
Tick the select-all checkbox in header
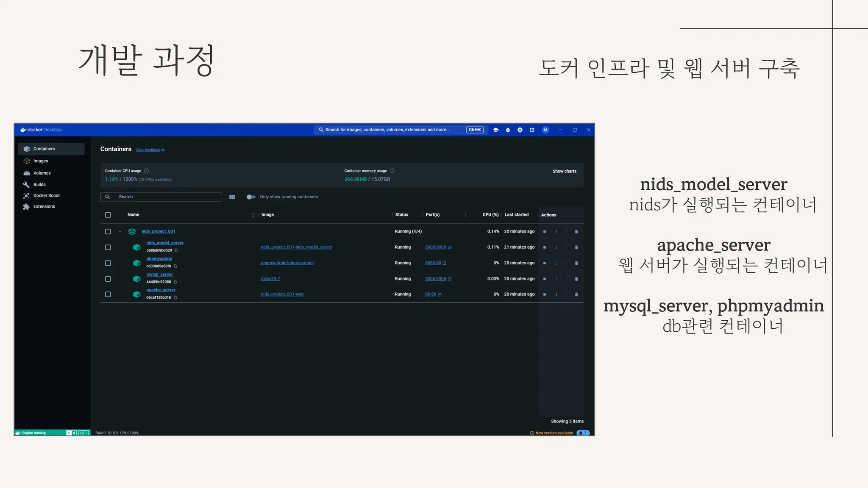[108, 215]
